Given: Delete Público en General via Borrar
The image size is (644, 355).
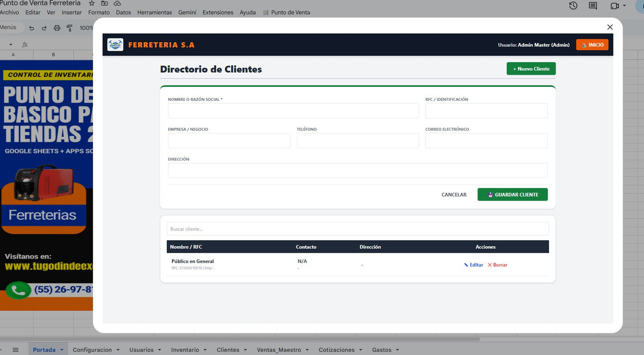Looking at the screenshot, I should click(497, 265).
